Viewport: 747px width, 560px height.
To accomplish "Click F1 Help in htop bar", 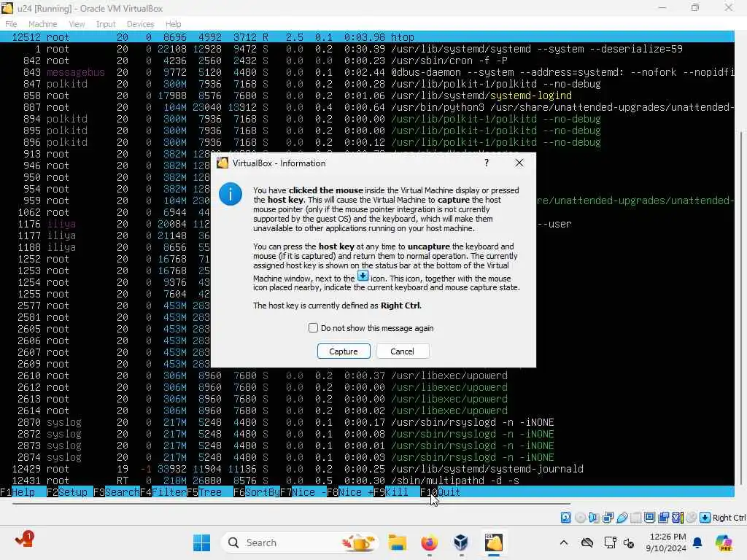I will coord(18,492).
